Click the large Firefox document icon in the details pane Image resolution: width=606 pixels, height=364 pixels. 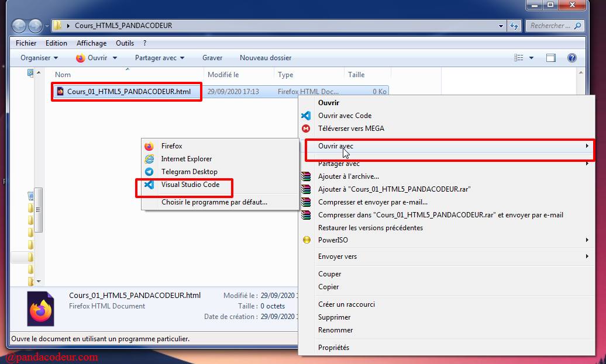tap(40, 309)
